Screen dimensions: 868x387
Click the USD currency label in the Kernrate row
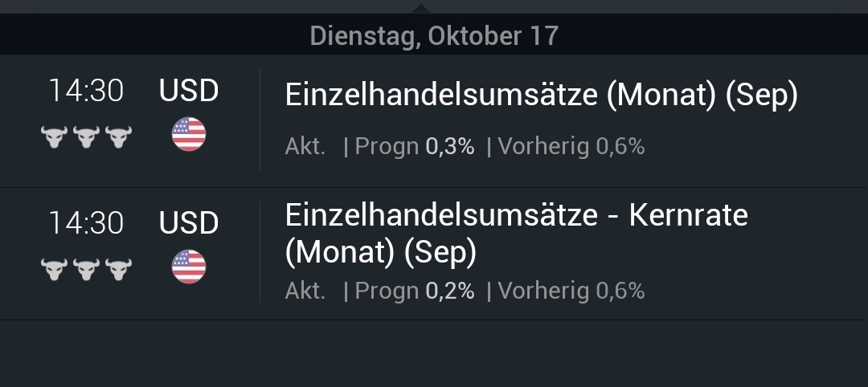point(189,222)
